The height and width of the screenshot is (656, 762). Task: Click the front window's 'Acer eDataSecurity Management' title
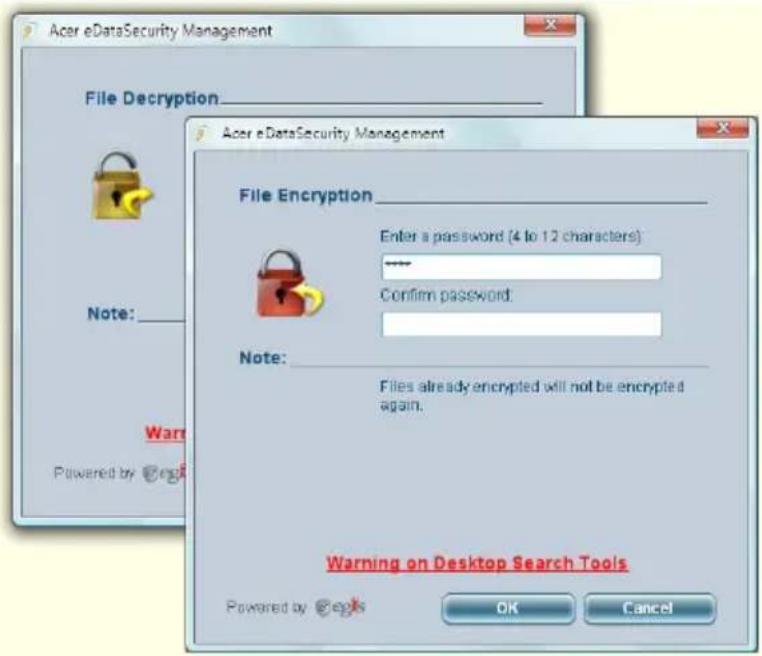pos(333,133)
